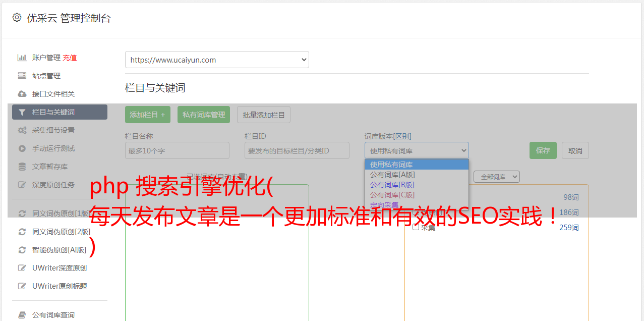Image resolution: width=644 pixels, height=321 pixels.
Task: Click the 259词 count
Action: pyautogui.click(x=569, y=228)
